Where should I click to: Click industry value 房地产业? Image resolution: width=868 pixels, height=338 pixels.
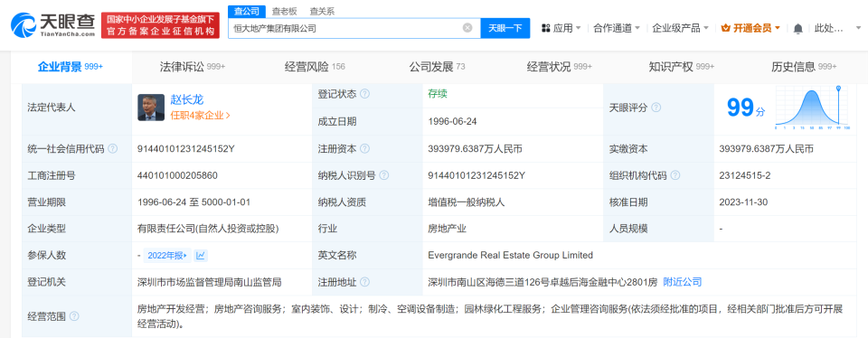(447, 229)
